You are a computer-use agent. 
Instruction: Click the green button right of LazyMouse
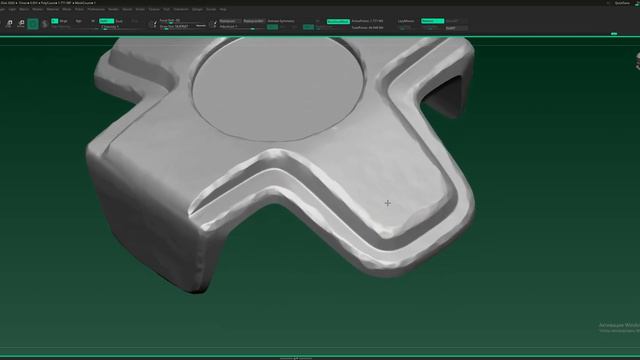tap(432, 21)
